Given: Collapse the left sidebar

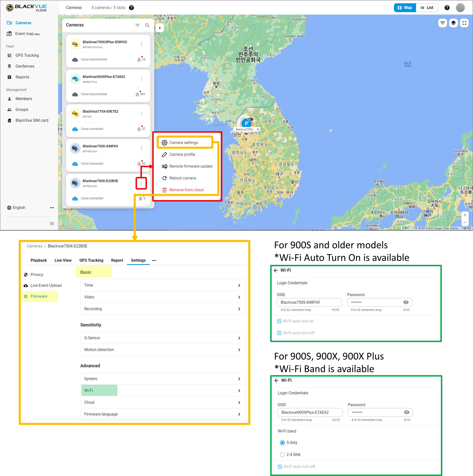Looking at the screenshot, I should tap(52, 223).
